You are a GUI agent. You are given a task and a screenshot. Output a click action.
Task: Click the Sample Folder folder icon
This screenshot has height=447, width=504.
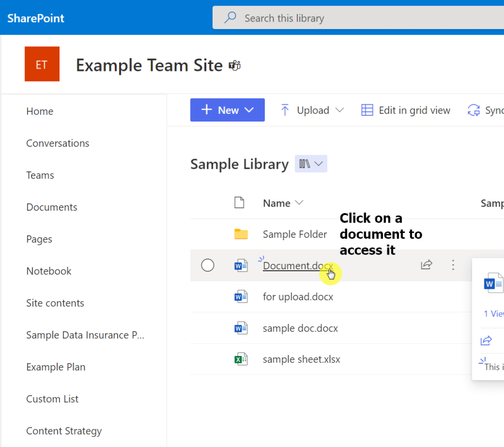click(241, 234)
